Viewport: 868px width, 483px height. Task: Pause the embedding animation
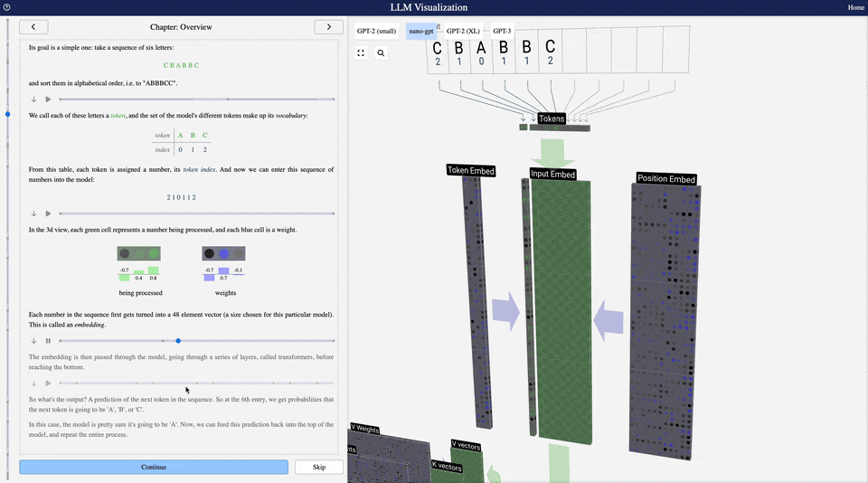(48, 341)
